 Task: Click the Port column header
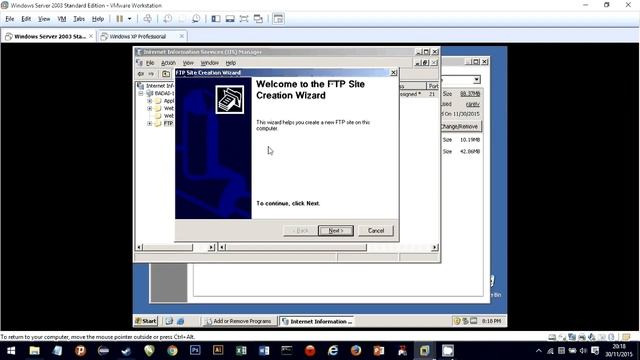pyautogui.click(x=433, y=86)
